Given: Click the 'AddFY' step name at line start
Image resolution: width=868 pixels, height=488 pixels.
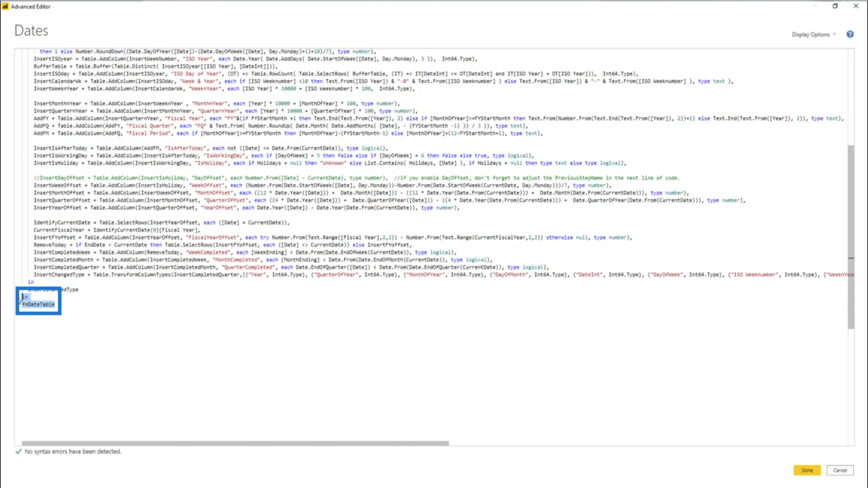Looking at the screenshot, I should point(41,118).
